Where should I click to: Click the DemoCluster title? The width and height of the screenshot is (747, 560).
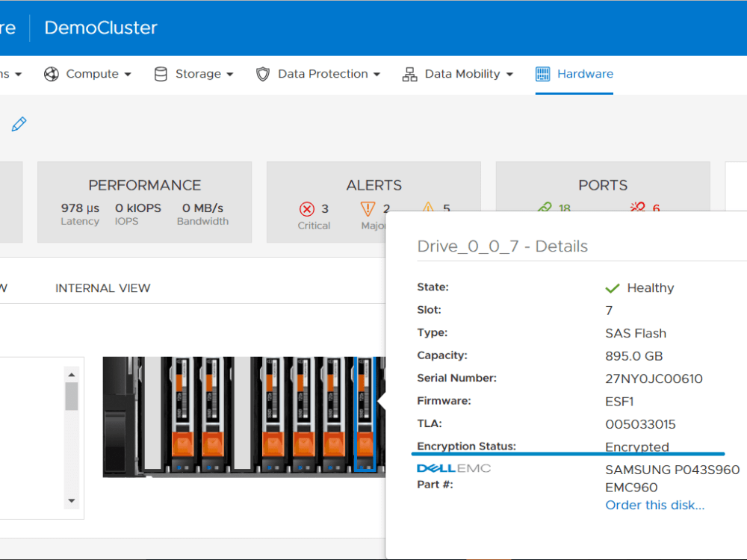tap(101, 28)
